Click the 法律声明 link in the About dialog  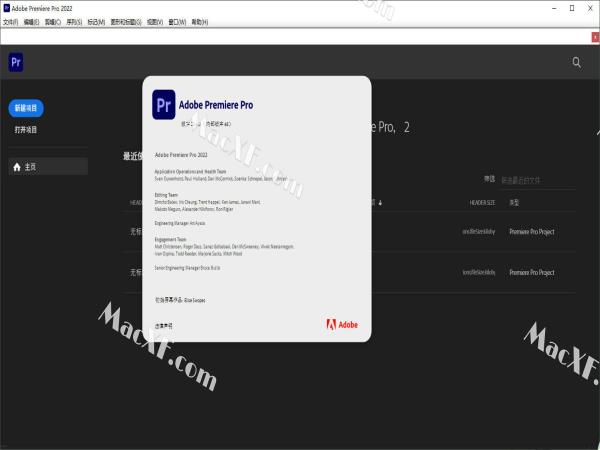click(164, 325)
